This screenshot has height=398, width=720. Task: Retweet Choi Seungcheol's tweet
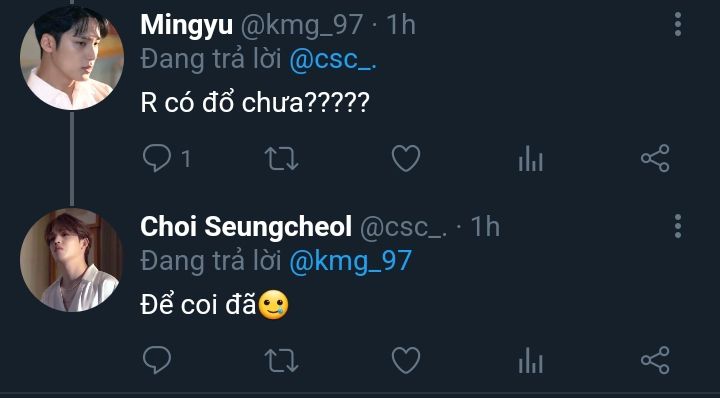(281, 360)
